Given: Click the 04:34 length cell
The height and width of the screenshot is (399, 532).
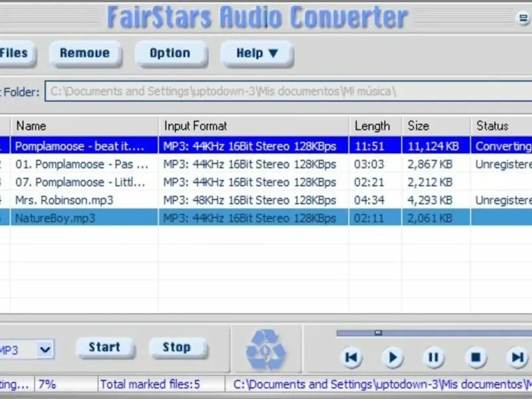Looking at the screenshot, I should tap(375, 200).
